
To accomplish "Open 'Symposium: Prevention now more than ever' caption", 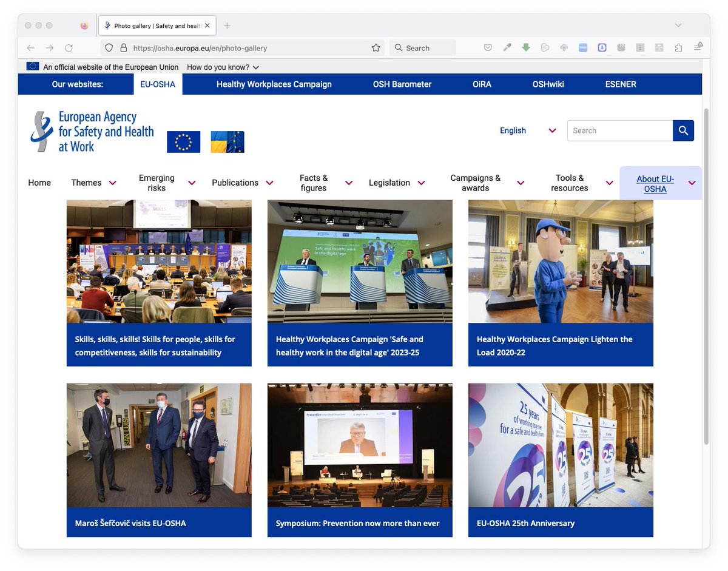I will click(357, 523).
